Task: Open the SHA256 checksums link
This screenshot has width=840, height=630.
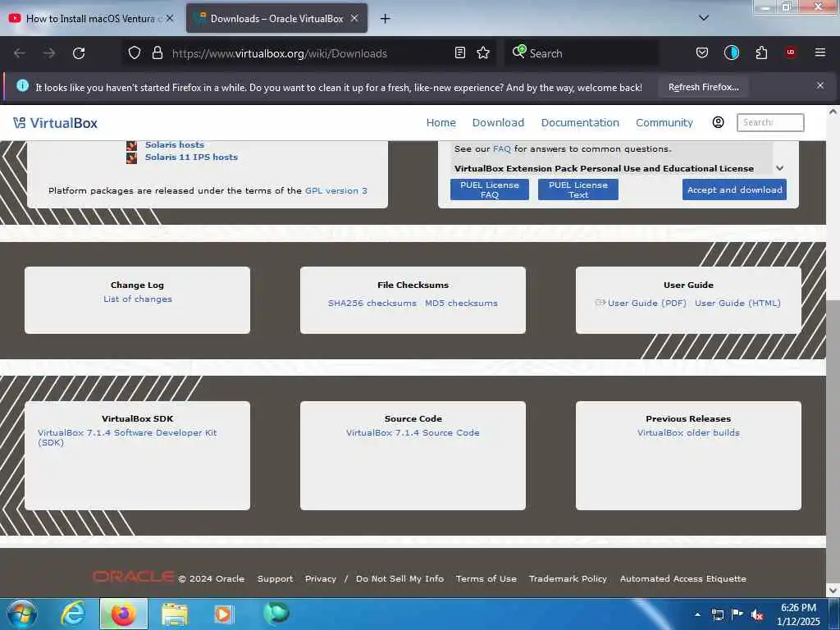Action: [372, 304]
